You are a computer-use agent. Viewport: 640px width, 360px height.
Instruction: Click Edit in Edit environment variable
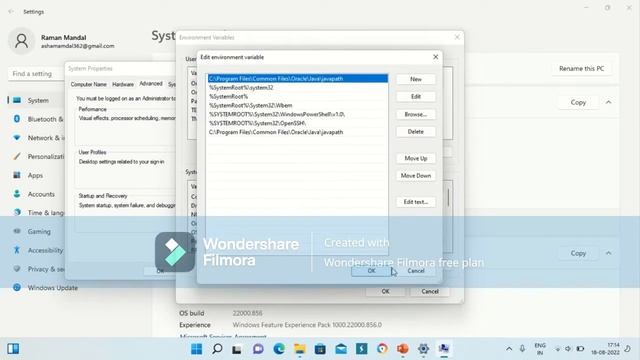tap(416, 97)
